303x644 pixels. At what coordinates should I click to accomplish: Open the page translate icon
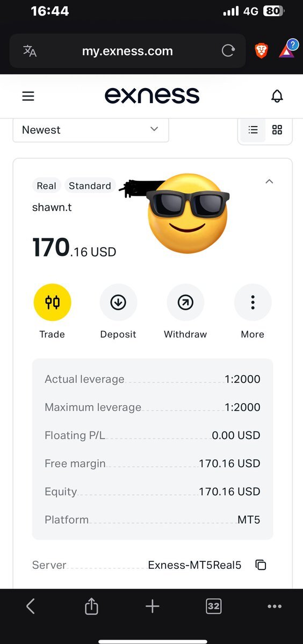click(x=30, y=51)
